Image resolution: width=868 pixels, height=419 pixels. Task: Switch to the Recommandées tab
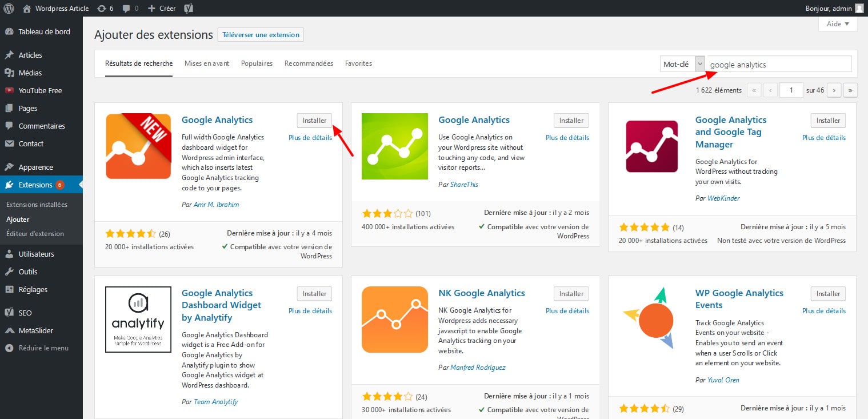[x=309, y=63]
